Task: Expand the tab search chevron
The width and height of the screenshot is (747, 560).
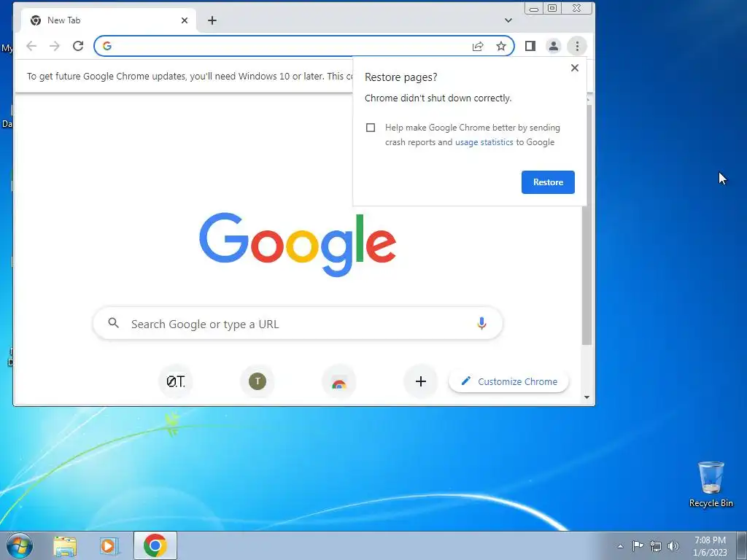Action: click(x=508, y=20)
